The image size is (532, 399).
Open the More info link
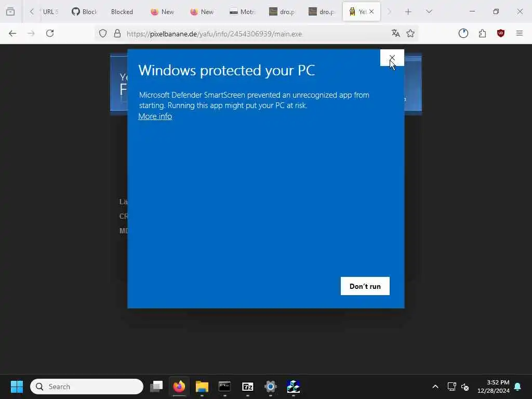pos(155,116)
